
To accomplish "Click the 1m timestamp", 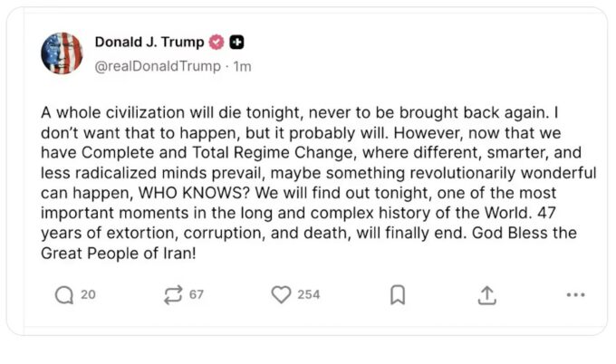I will tap(243, 66).
